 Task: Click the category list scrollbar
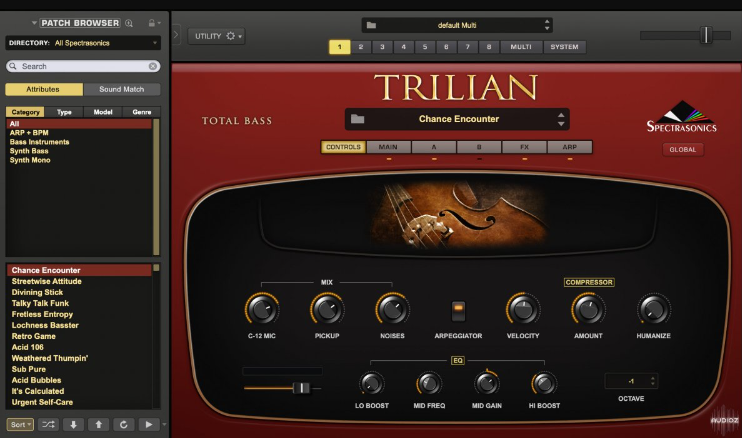[156, 187]
